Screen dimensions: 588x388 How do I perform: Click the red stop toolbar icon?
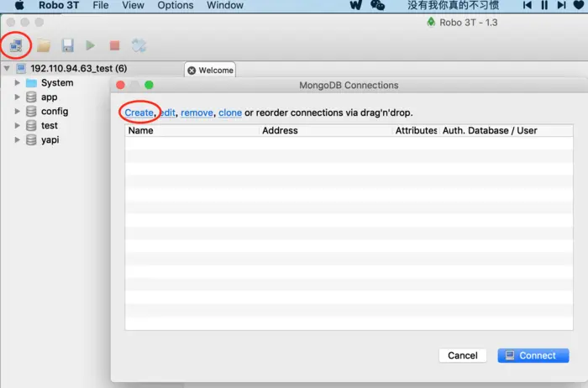click(114, 45)
